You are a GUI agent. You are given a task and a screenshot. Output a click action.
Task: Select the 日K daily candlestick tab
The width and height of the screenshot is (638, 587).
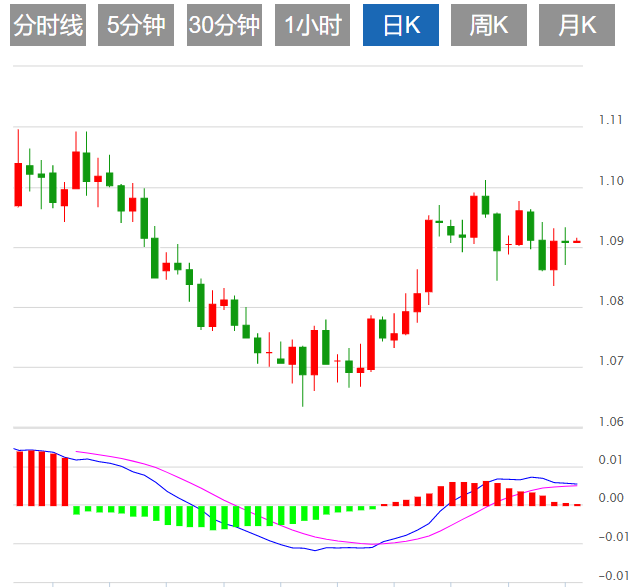pyautogui.click(x=401, y=25)
